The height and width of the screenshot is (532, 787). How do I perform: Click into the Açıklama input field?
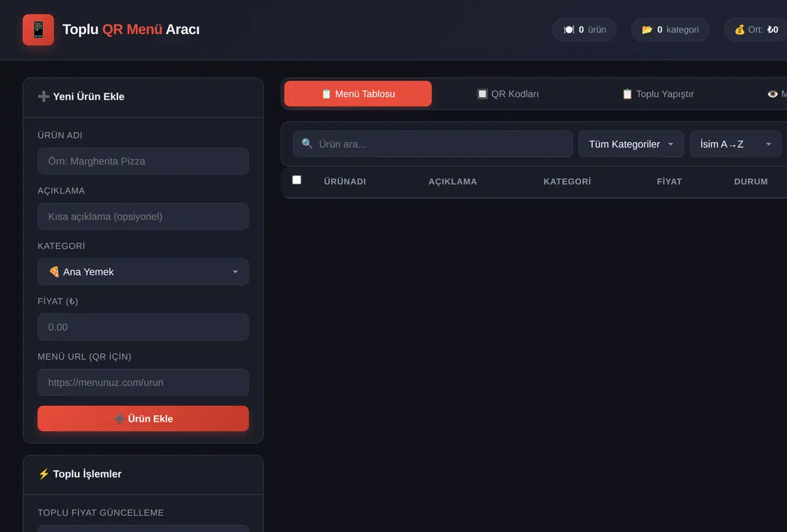pyautogui.click(x=143, y=216)
